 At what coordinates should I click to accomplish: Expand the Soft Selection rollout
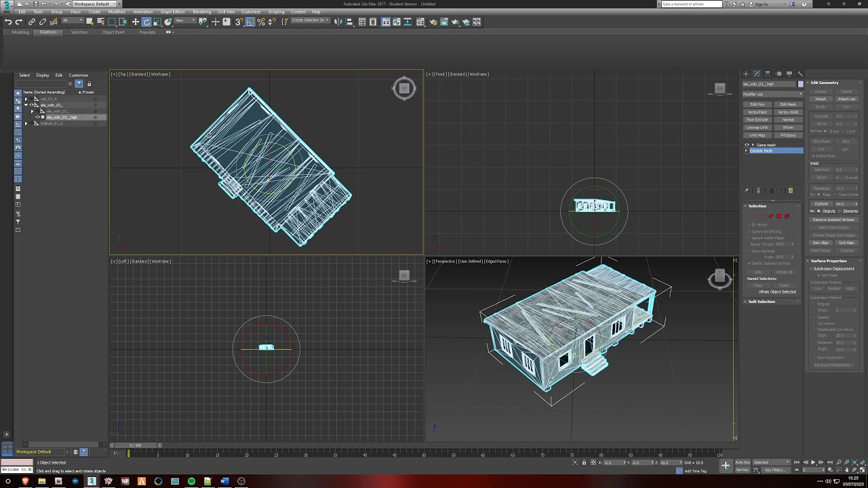coord(762,302)
